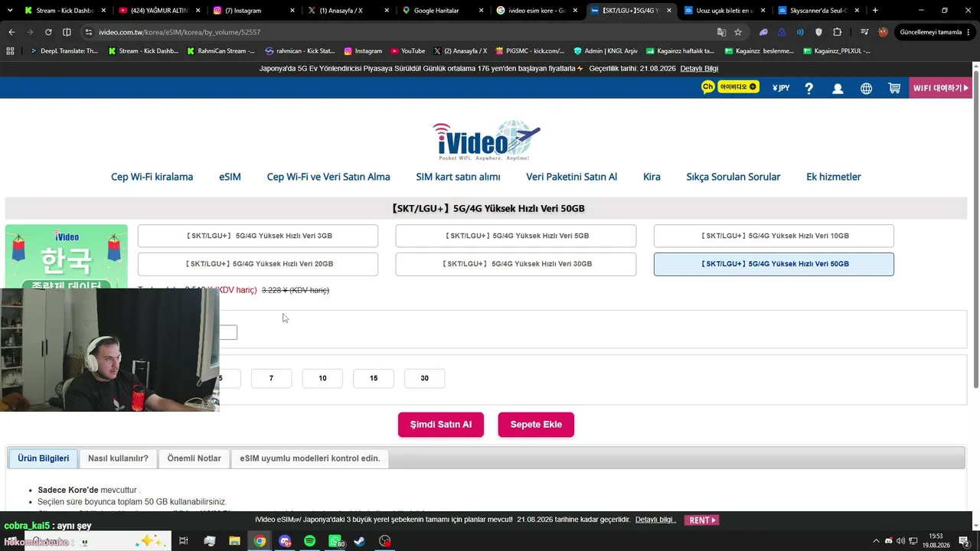Screen dimensions: 980x551
Task: Click the RENT button in bottom banner
Action: tap(702, 520)
